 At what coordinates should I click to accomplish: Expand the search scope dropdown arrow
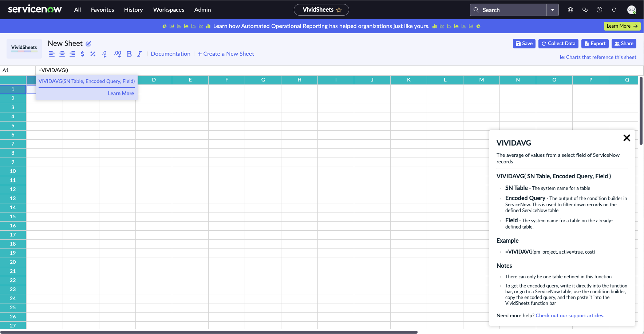pos(553,10)
